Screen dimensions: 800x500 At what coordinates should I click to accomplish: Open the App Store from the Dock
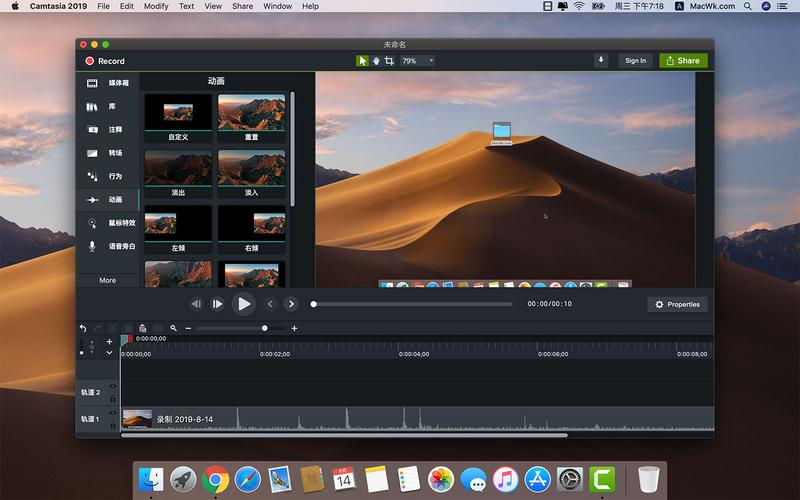(x=538, y=480)
